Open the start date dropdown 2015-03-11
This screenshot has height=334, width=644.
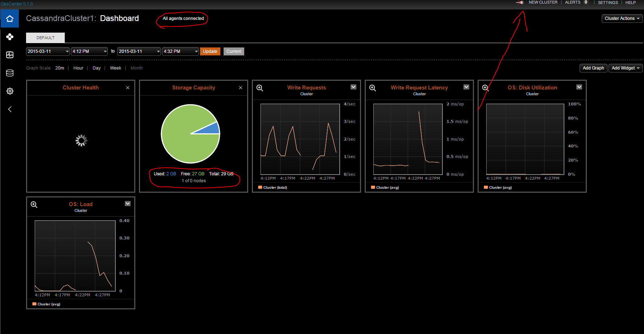pyautogui.click(x=48, y=51)
